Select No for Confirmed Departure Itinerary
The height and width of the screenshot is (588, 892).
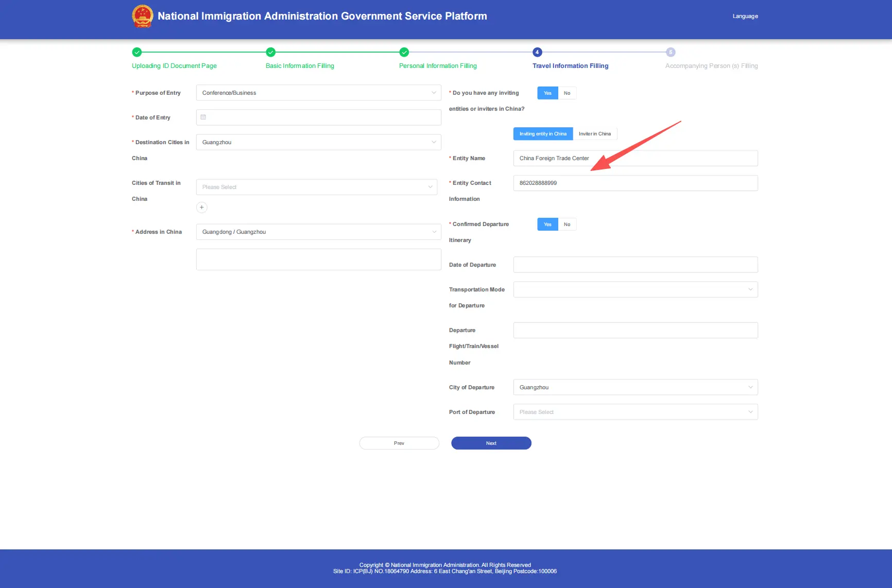pos(567,224)
